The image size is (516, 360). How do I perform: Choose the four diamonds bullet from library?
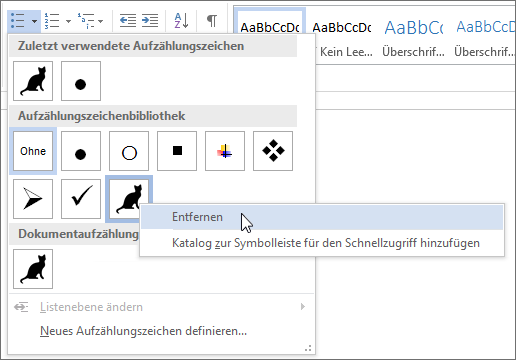pos(273,151)
